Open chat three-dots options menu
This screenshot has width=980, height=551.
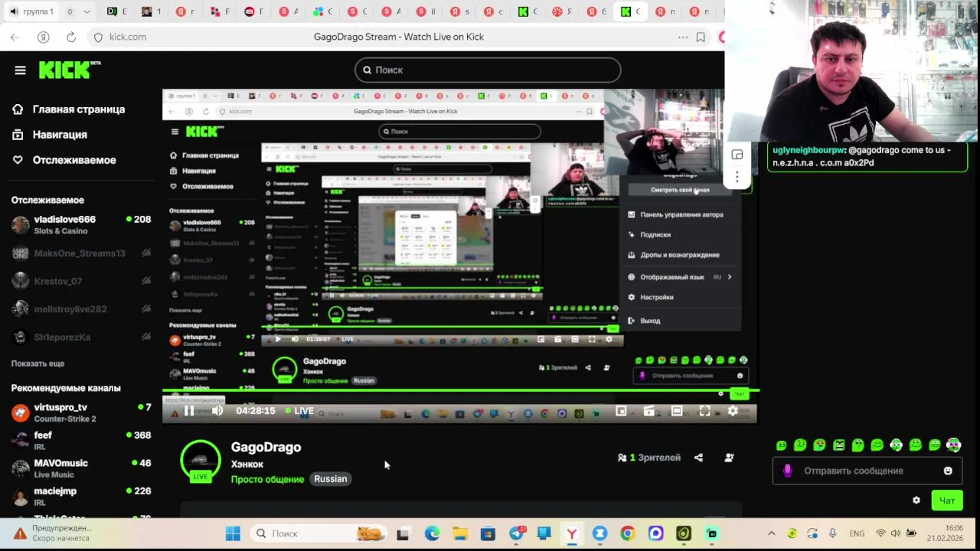coord(737,178)
